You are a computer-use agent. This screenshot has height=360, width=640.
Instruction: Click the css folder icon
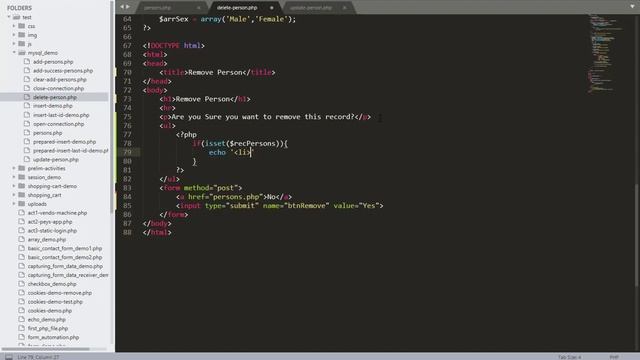22,26
